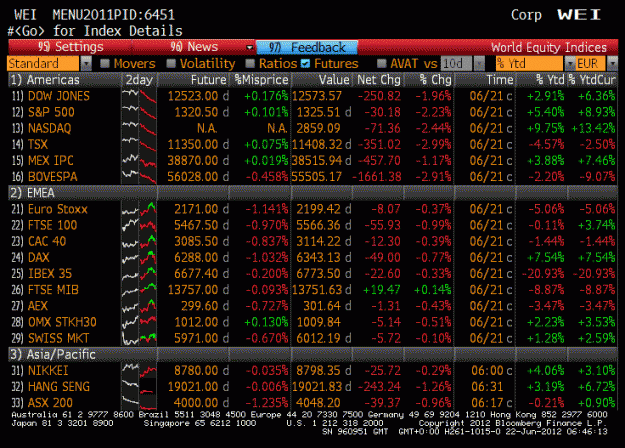Enable the Movers checkbox
The image size is (625, 448).
click(105, 63)
